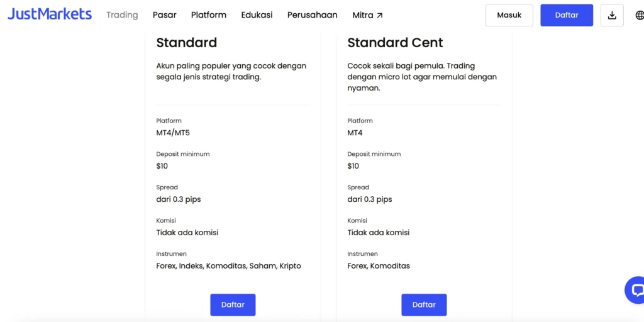Click the JustMarkets logo

(x=50, y=15)
